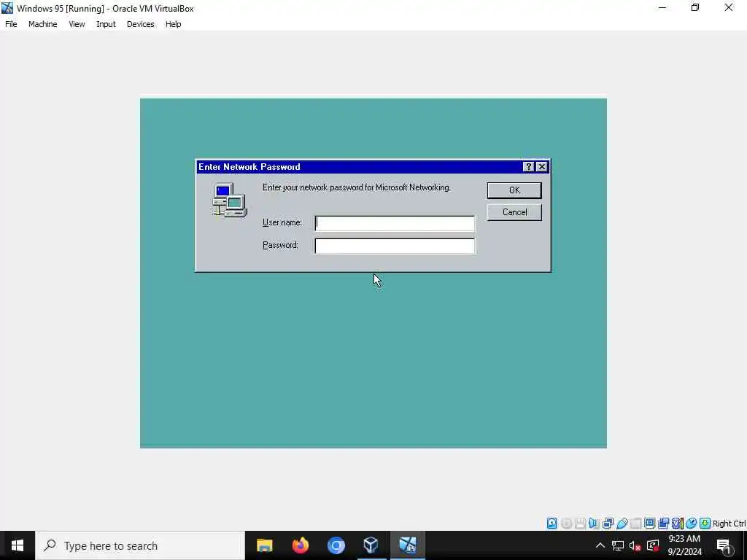Click the USB devices indicator
The image size is (747, 560).
[x=622, y=524]
